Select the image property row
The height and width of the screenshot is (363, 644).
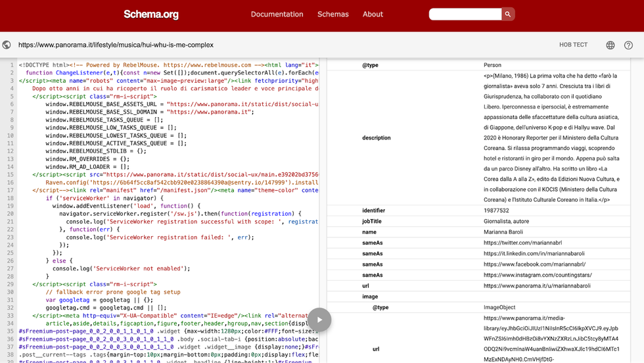pos(478,297)
